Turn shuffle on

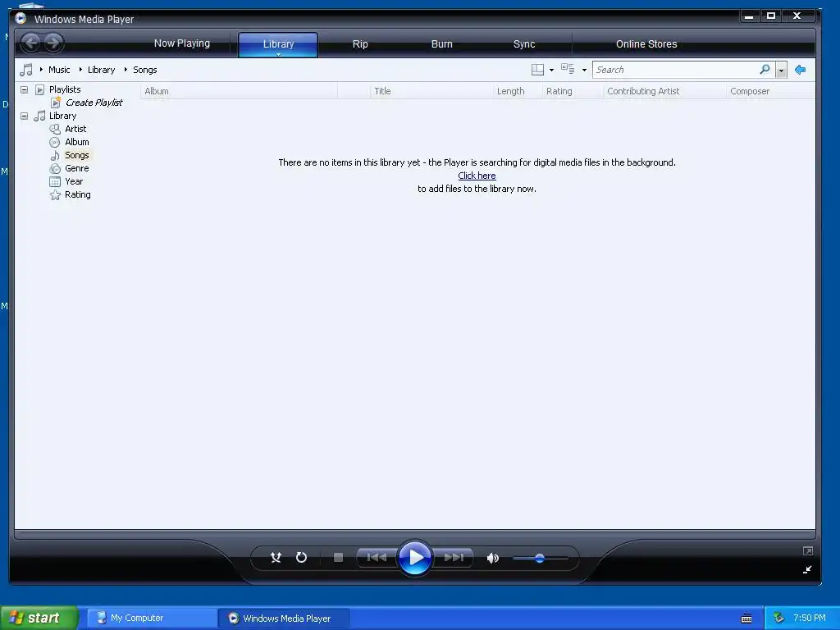[x=276, y=558]
